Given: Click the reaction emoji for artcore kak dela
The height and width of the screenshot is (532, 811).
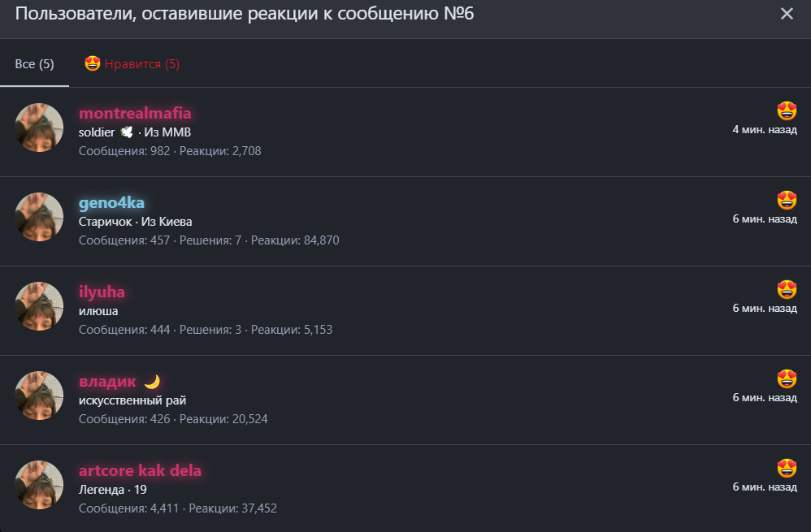Looking at the screenshot, I should point(787,468).
